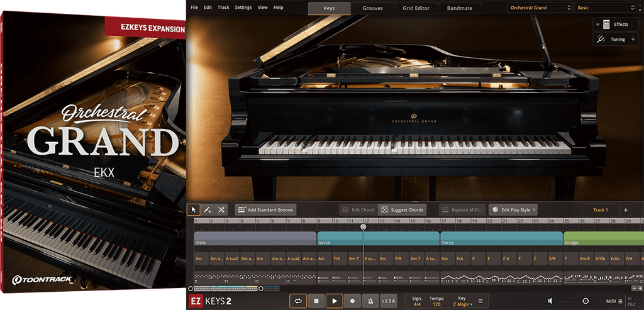Click the dice icon on Suggest Chords

coord(384,210)
